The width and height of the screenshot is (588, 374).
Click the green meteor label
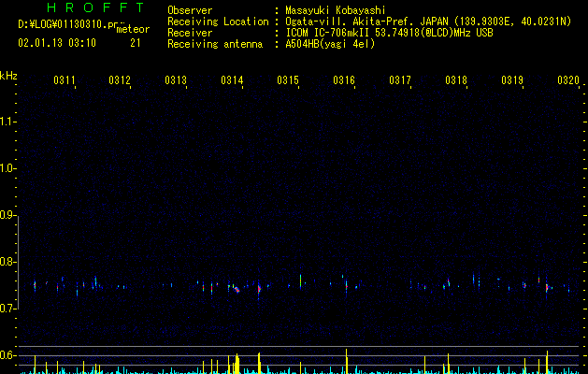click(x=133, y=29)
